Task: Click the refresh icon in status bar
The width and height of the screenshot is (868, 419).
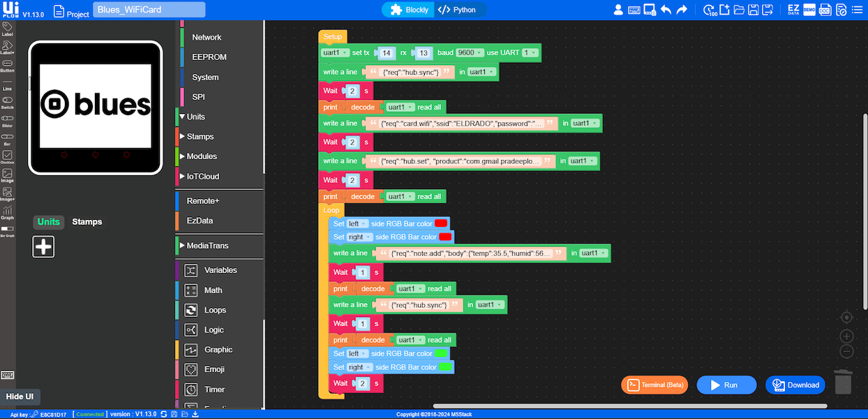Action: (163, 414)
